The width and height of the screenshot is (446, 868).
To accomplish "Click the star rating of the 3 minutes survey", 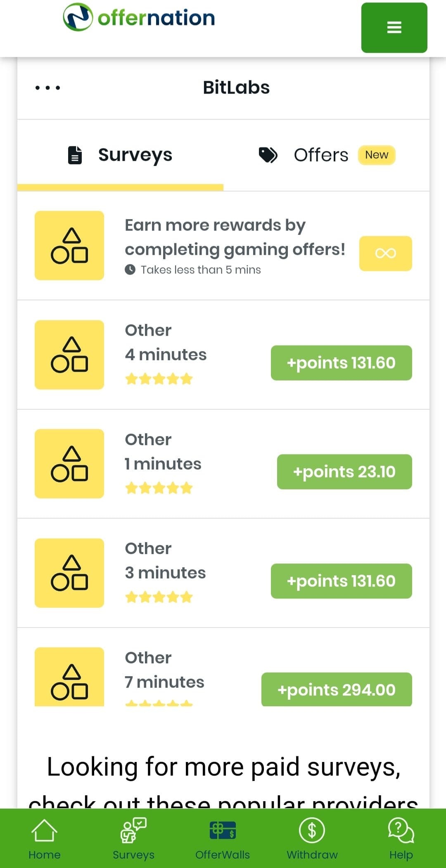I will (x=159, y=597).
